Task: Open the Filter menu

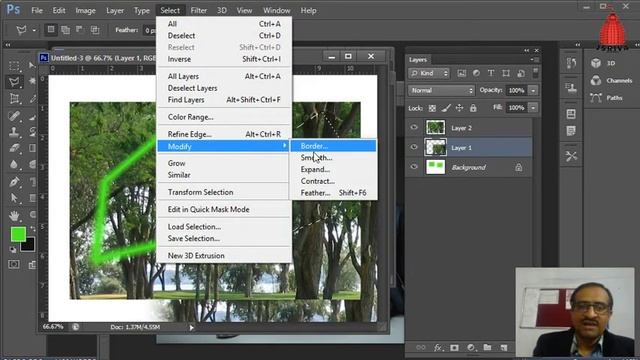Action: pyautogui.click(x=199, y=11)
